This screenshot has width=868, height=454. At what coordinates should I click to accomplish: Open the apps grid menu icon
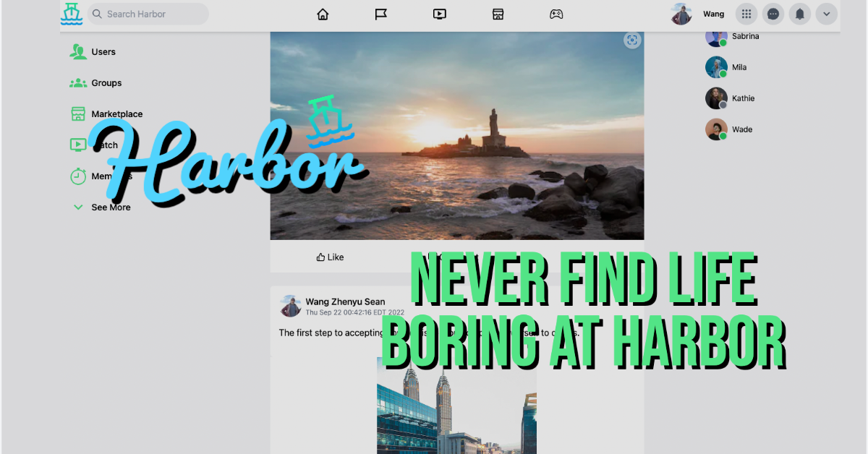pos(746,14)
